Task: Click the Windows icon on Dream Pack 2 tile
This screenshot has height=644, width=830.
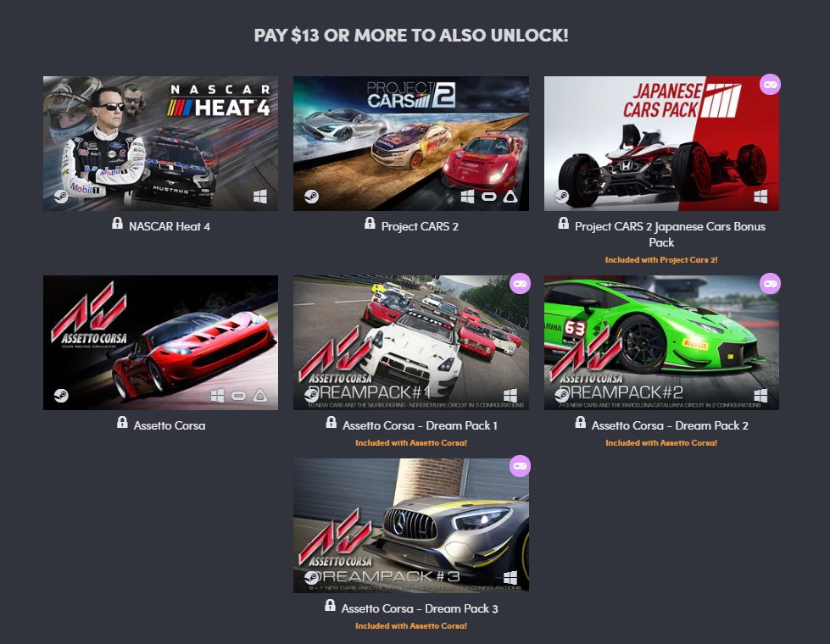Action: tap(760, 395)
